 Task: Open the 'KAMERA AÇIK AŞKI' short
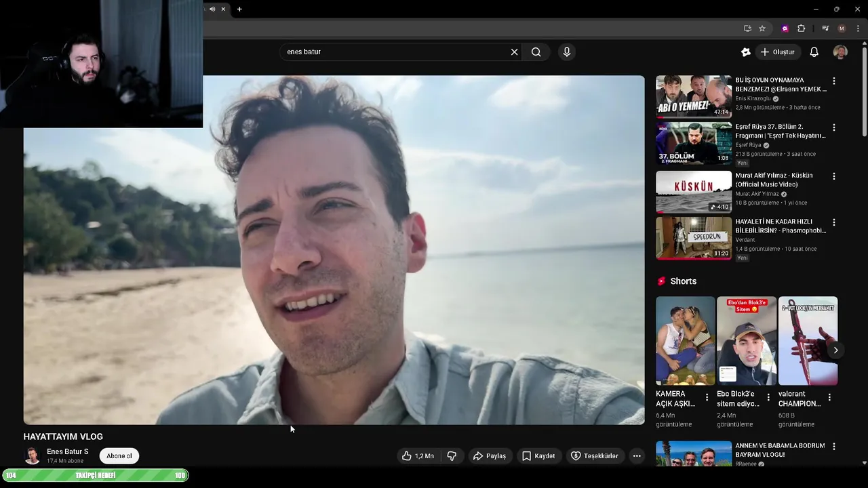click(x=686, y=341)
